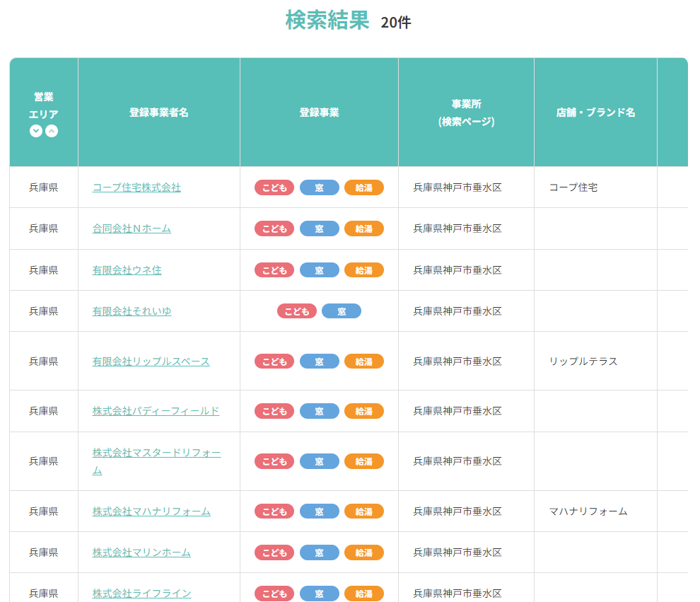The image size is (700, 602).
Task: Click こども badge in 株式会社マリンホーム row
Action: (x=274, y=552)
